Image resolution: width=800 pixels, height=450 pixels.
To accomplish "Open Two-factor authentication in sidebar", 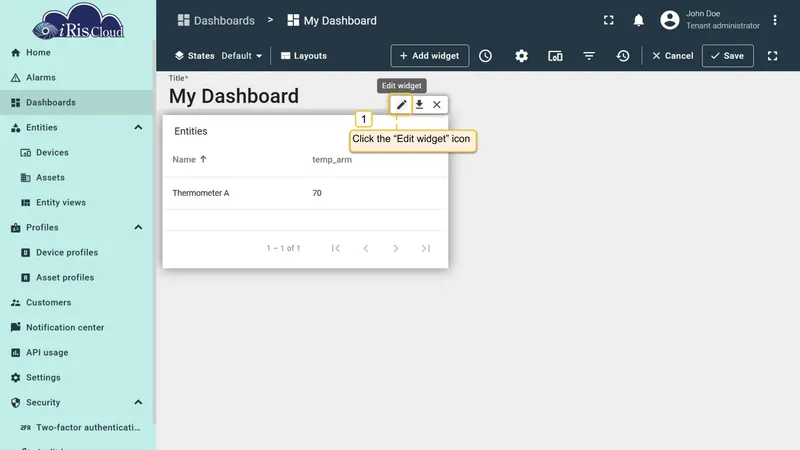I will click(x=77, y=428).
